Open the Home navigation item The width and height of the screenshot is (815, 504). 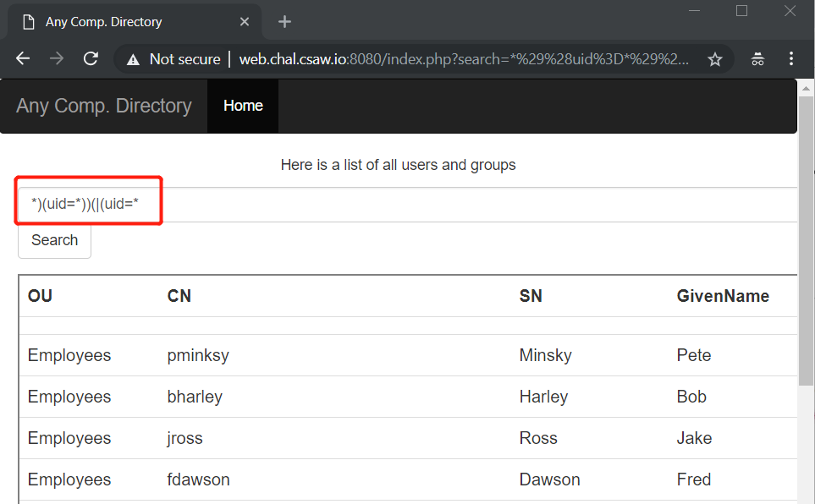[243, 106]
